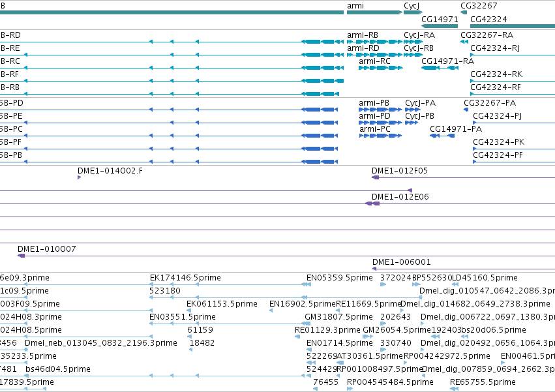Select the 330740 feature label
This screenshot has height=392, width=555.
(396, 343)
